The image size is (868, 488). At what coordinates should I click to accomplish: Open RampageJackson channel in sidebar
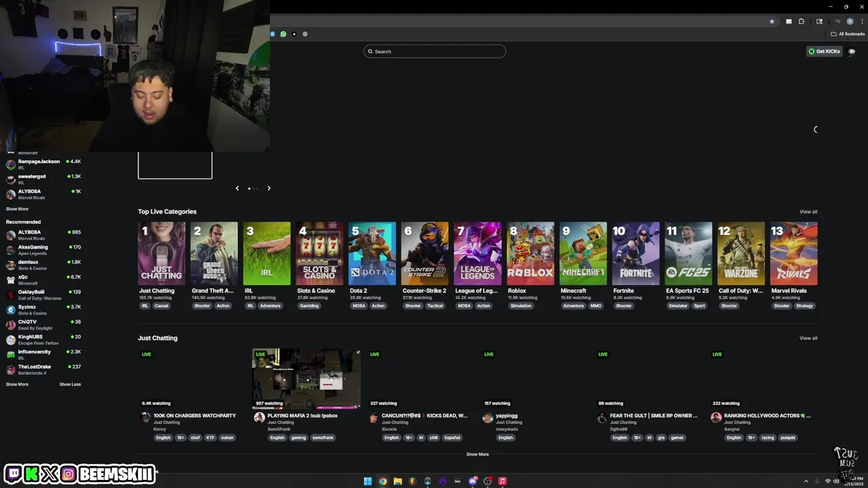(x=43, y=164)
